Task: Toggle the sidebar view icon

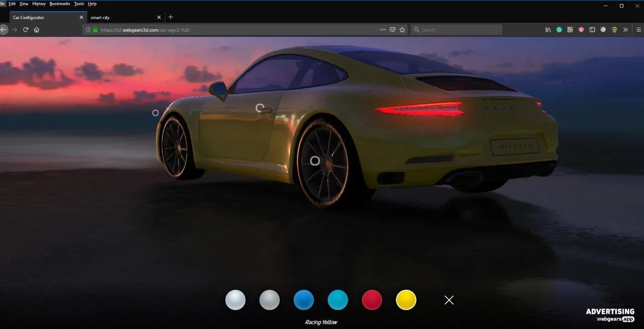Action: (592, 30)
